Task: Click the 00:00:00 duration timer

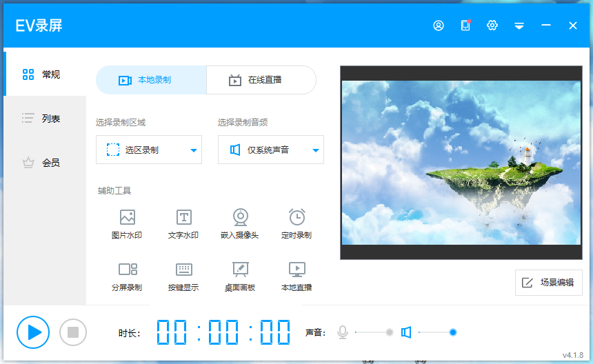Action: [x=223, y=332]
